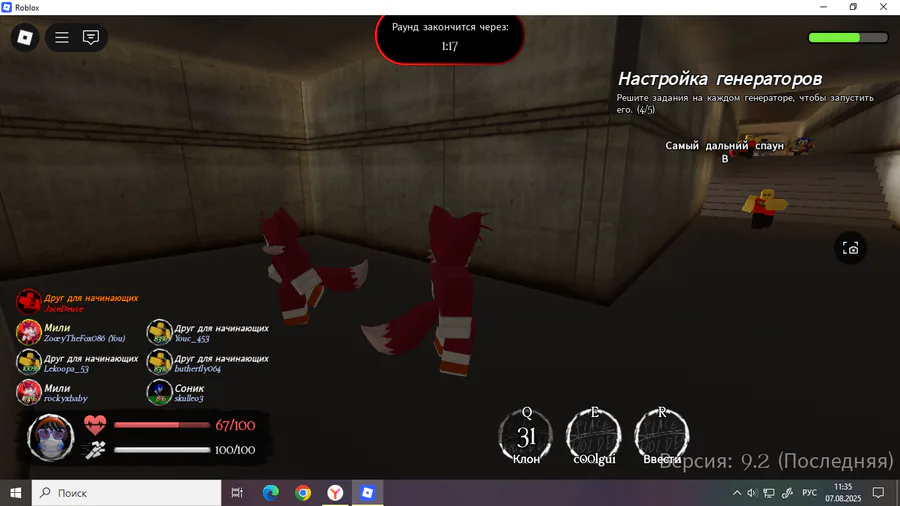Click the yellow noob character on stairs
The image size is (900, 506).
(764, 208)
